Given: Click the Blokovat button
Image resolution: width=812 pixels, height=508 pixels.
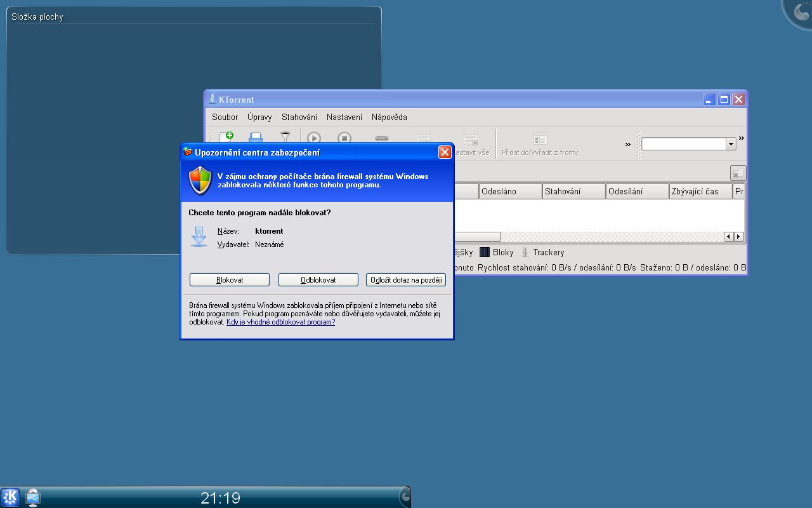Looking at the screenshot, I should click(230, 280).
